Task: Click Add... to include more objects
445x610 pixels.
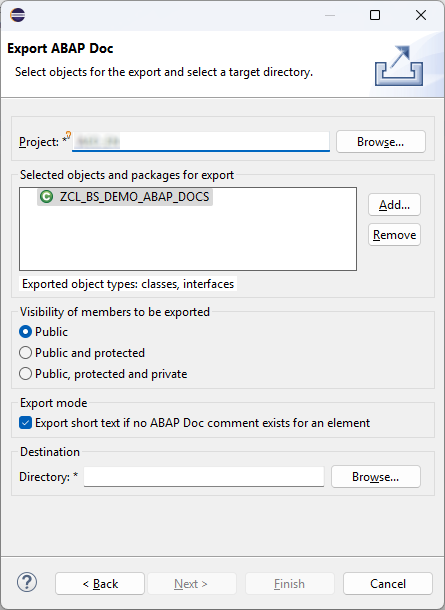Action: pyautogui.click(x=394, y=205)
